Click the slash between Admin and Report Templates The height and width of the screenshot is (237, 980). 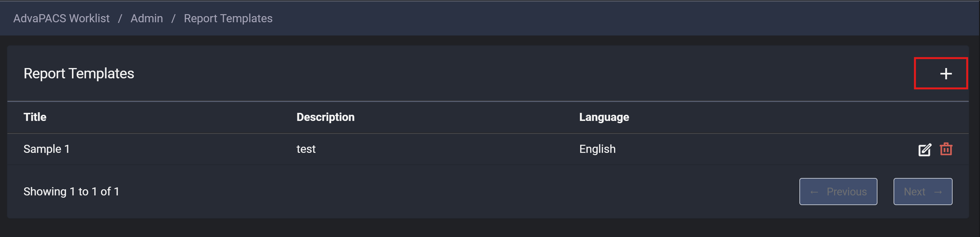point(173,18)
